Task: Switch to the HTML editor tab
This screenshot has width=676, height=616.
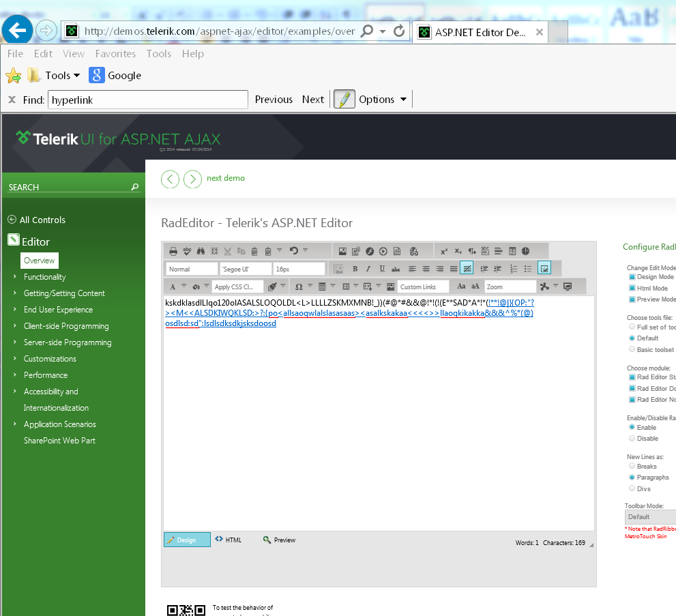Action: (x=229, y=540)
